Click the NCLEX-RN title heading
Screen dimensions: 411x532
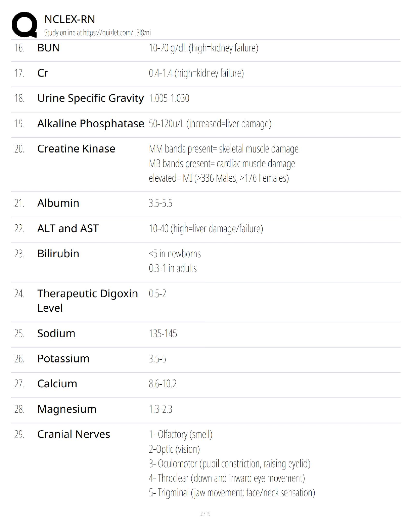pyautogui.click(x=70, y=19)
